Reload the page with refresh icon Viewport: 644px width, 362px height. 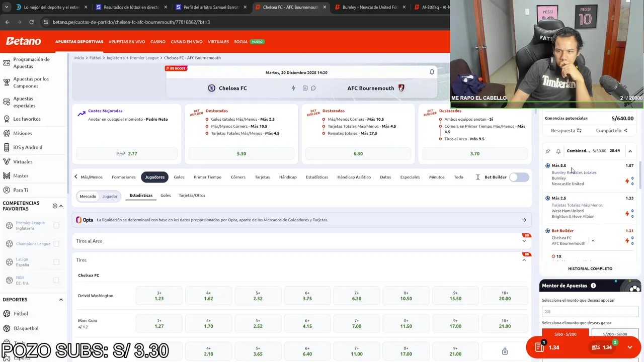31,22
